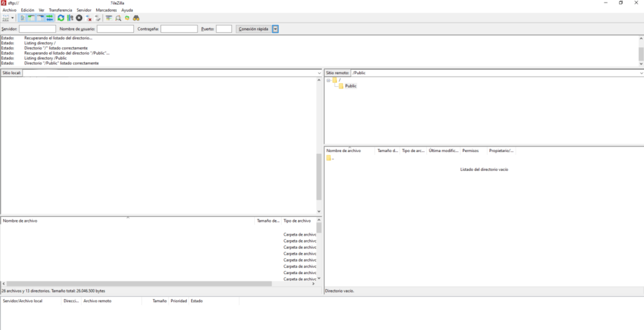Open the Transferencia menu
This screenshot has height=330, width=644.
[x=60, y=11]
